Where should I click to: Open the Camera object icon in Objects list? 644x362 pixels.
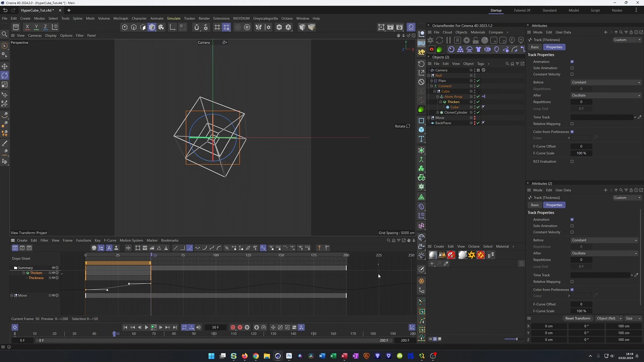(433, 70)
